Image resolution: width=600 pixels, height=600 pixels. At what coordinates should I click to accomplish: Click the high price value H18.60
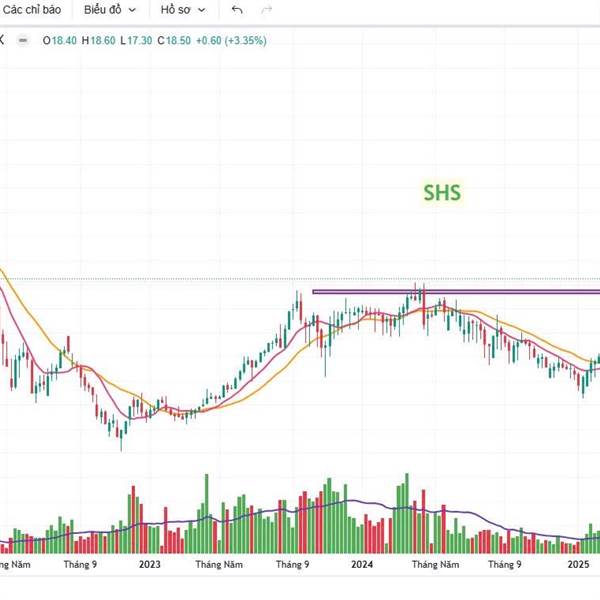click(x=98, y=41)
